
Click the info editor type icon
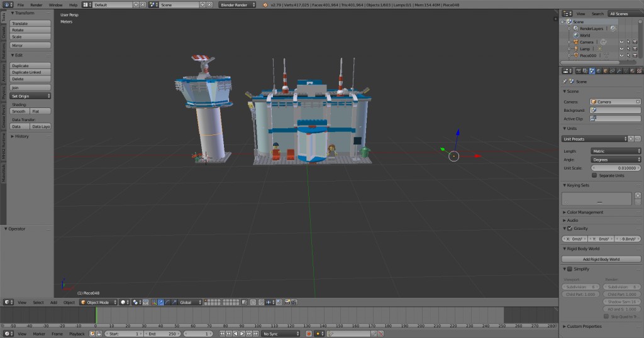click(8, 5)
